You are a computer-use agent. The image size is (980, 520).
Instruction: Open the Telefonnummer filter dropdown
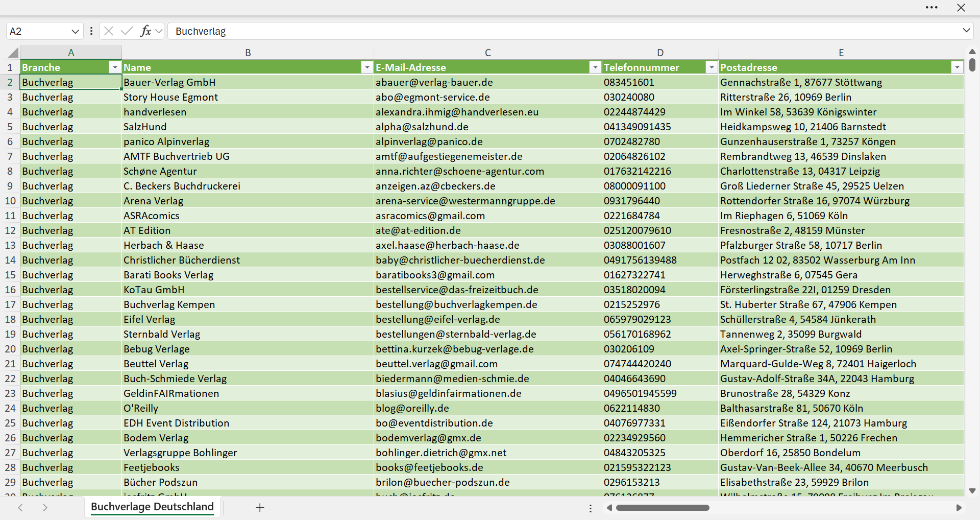pyautogui.click(x=712, y=67)
